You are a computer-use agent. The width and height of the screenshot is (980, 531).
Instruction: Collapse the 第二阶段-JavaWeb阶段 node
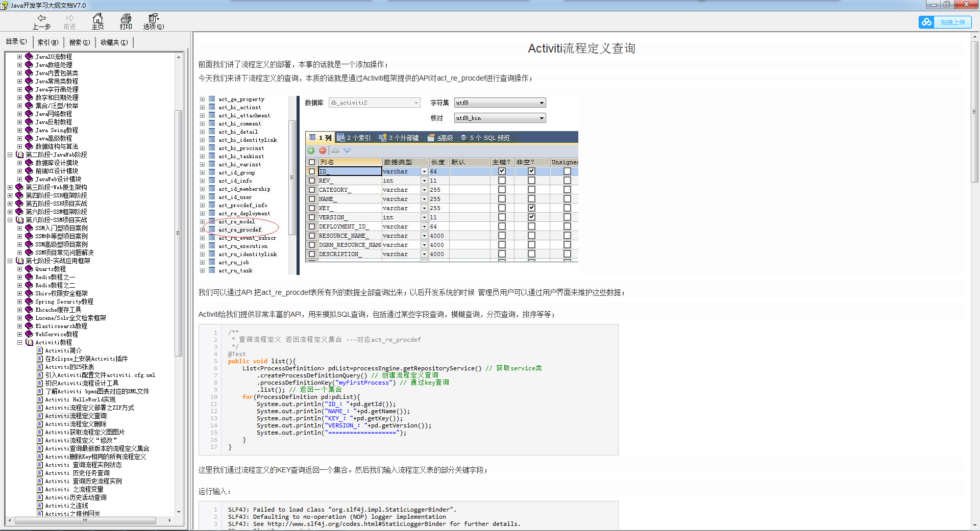10,155
